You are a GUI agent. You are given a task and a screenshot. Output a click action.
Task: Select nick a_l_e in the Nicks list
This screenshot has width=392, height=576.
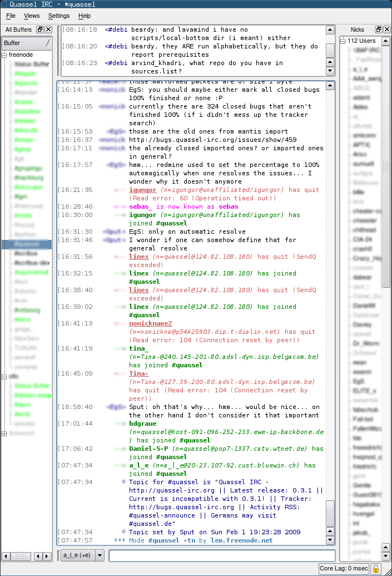coord(360,70)
